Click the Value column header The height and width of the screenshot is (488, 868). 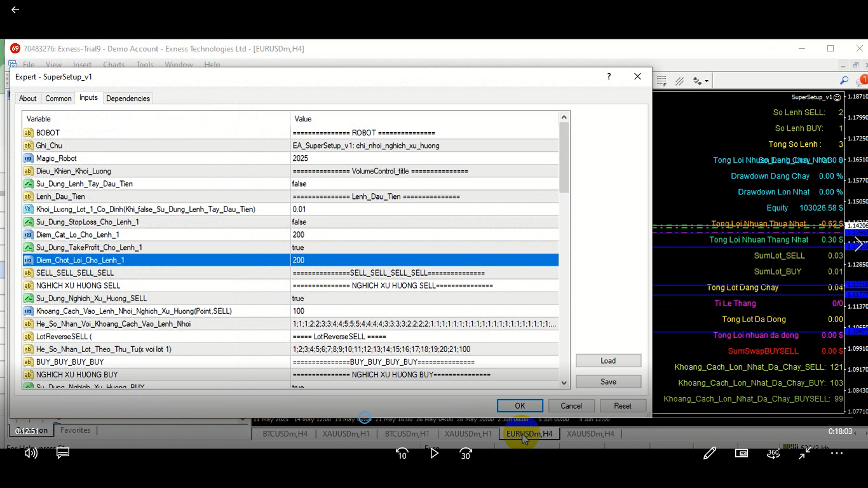424,119
